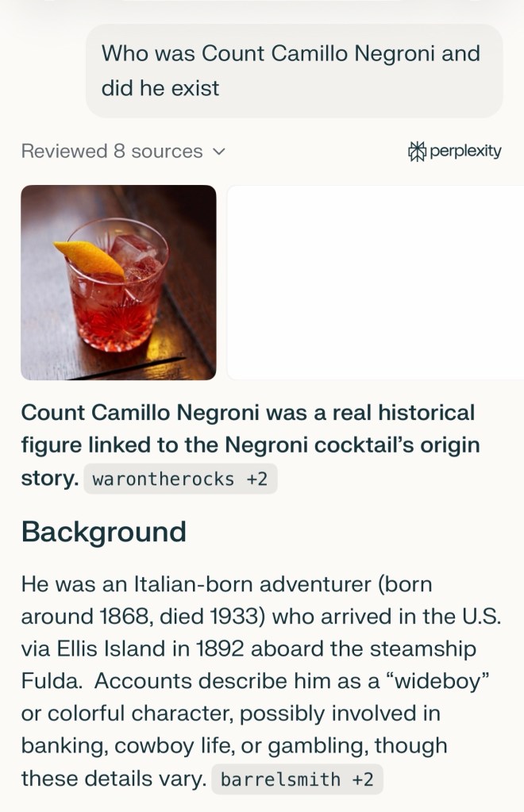Click the +2 count on warontherocks chip
The image size is (524, 812).
tap(256, 479)
